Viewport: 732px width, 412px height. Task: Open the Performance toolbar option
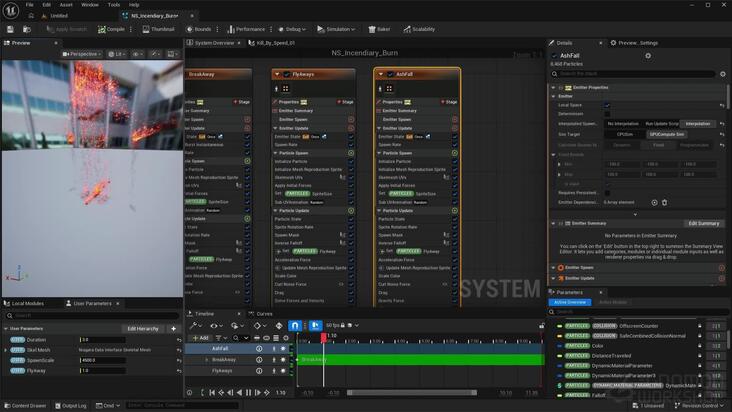246,29
